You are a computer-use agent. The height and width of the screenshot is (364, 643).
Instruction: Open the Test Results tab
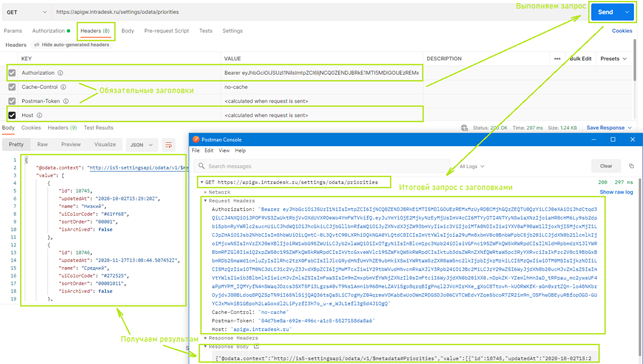click(x=98, y=128)
